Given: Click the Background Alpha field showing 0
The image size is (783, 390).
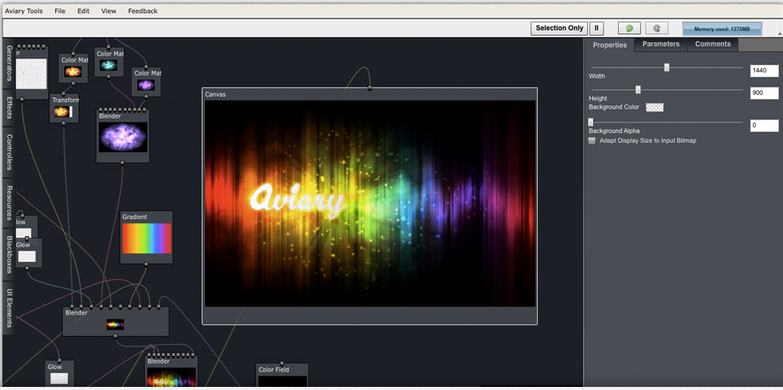Looking at the screenshot, I should [x=764, y=125].
